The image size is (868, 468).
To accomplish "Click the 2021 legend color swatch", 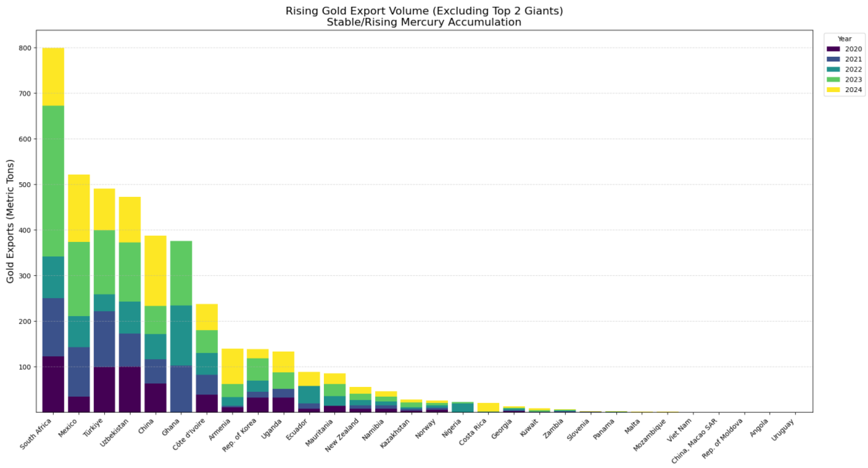I will (x=833, y=59).
